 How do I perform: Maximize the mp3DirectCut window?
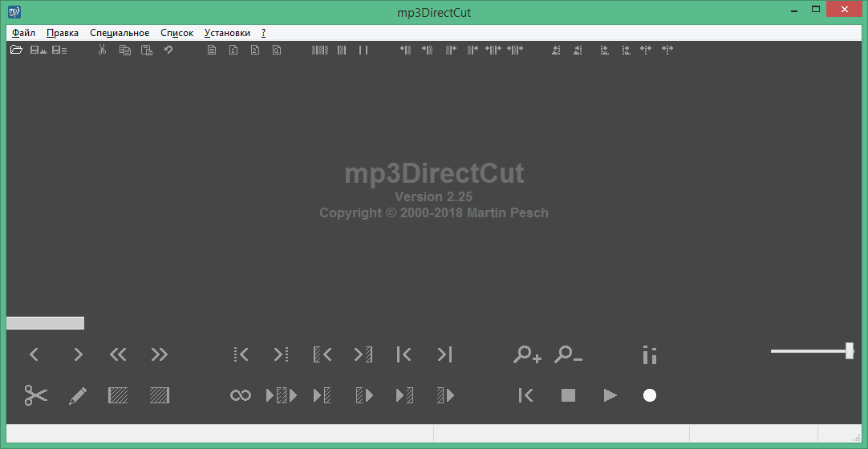pos(815,9)
